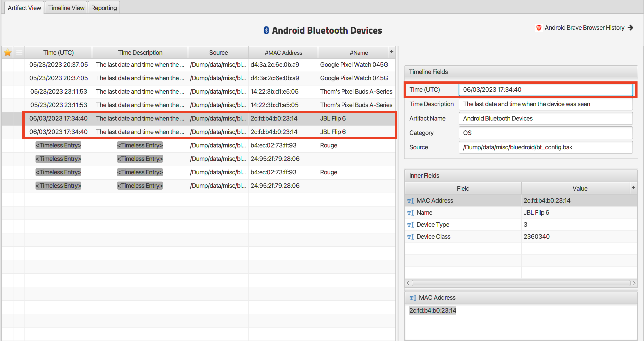
Task: Sort by the Time (UTC) column header
Action: pyautogui.click(x=58, y=53)
